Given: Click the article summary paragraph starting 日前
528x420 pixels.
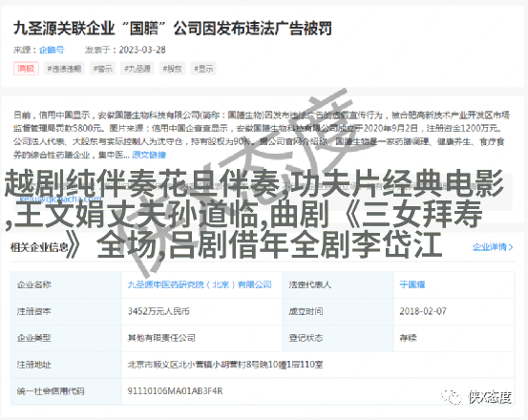Looking at the screenshot, I should click(262, 135).
